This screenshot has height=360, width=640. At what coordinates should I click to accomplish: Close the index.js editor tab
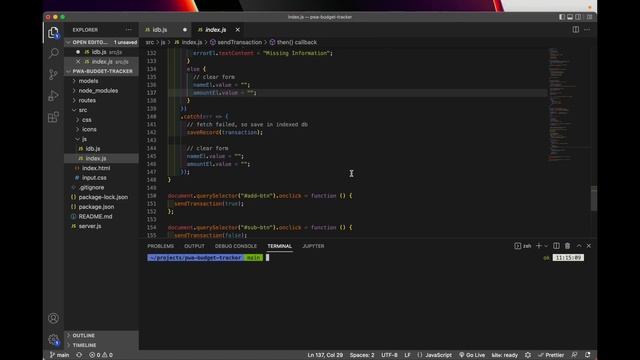(x=238, y=29)
